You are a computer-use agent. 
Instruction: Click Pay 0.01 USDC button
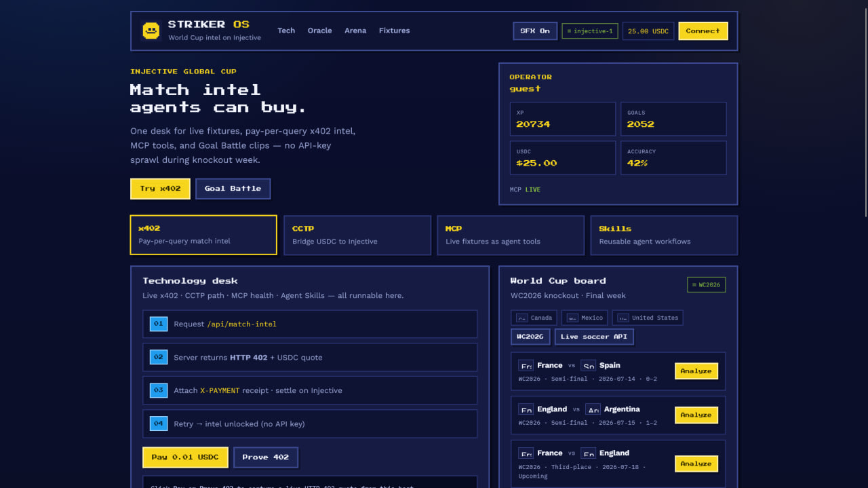coord(185,457)
